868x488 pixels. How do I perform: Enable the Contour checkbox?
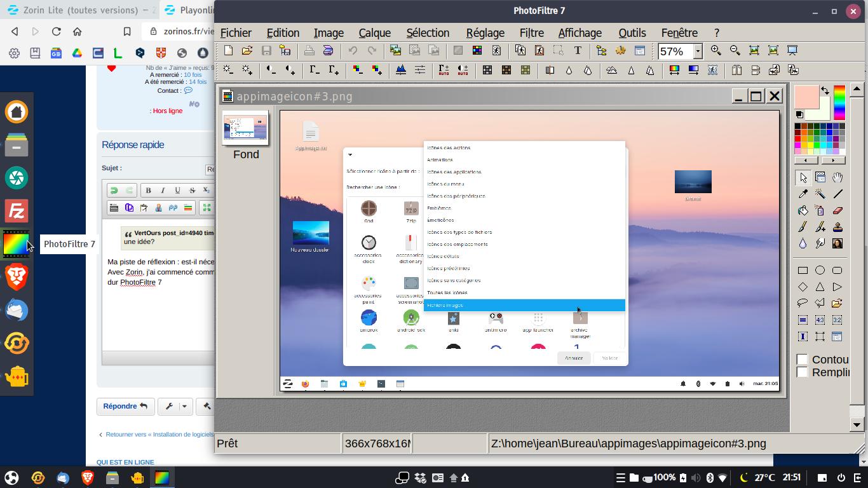tap(803, 360)
